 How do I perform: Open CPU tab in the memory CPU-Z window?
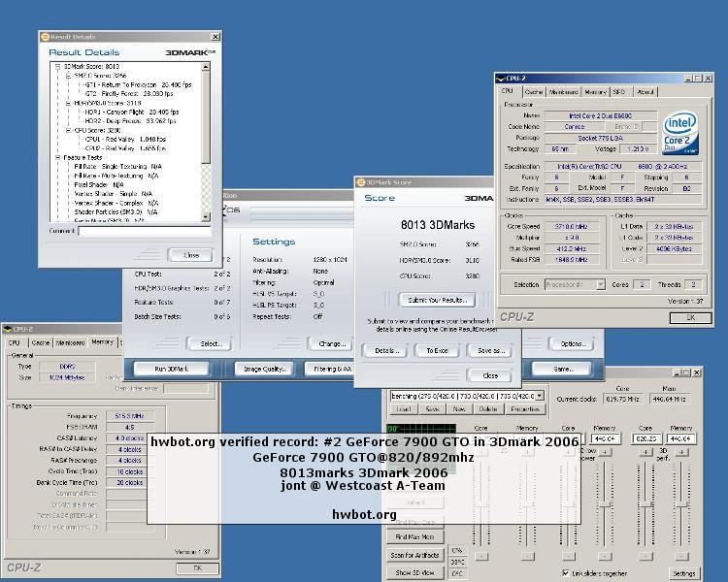(15, 342)
